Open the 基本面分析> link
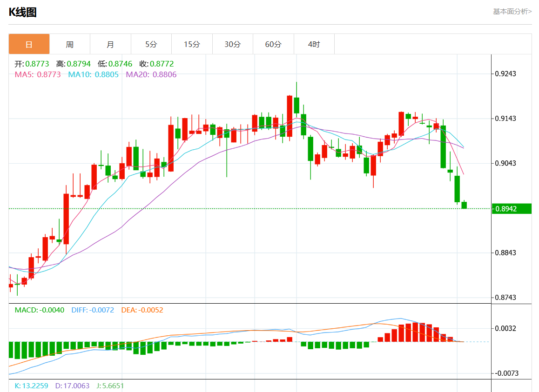 pyautogui.click(x=512, y=12)
